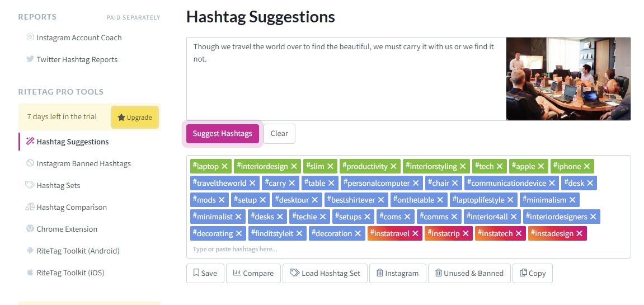Remove the #instatravel tag via its X icon
Image resolution: width=644 pixels, height=305 pixels.
click(416, 233)
